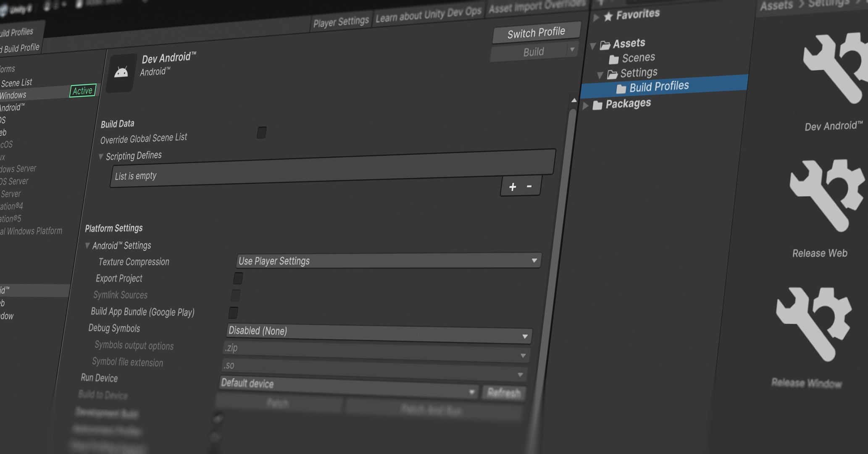Image resolution: width=868 pixels, height=454 pixels.
Task: Select Packages in the project tree
Action: click(x=628, y=103)
